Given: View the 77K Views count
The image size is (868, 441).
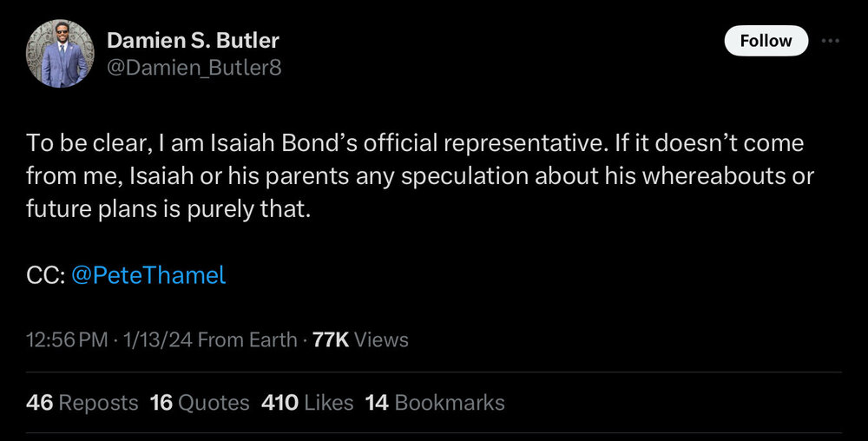Looking at the screenshot, I should pyautogui.click(x=360, y=339).
